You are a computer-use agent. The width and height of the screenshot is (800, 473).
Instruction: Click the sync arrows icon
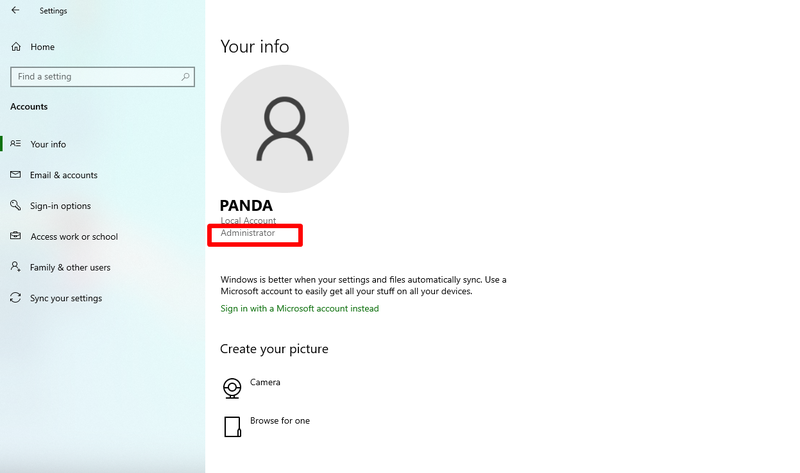[16, 297]
